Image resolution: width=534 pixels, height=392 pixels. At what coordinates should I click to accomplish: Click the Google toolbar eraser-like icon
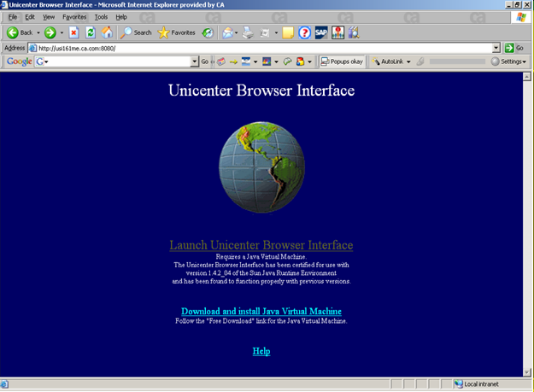pyautogui.click(x=221, y=61)
